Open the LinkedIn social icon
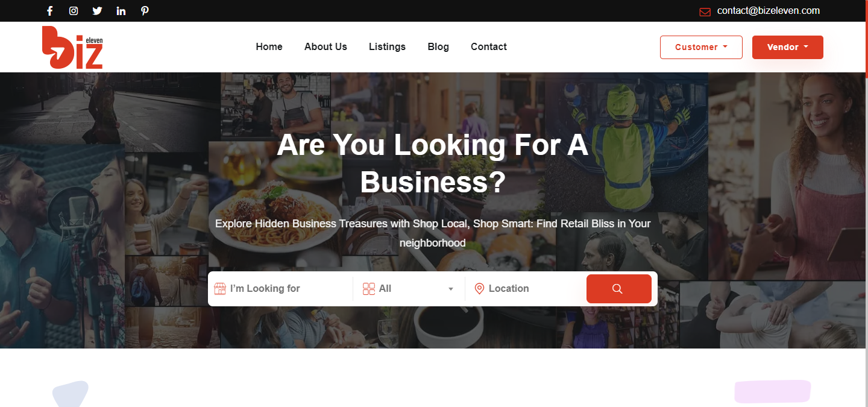The image size is (868, 407). point(121,11)
